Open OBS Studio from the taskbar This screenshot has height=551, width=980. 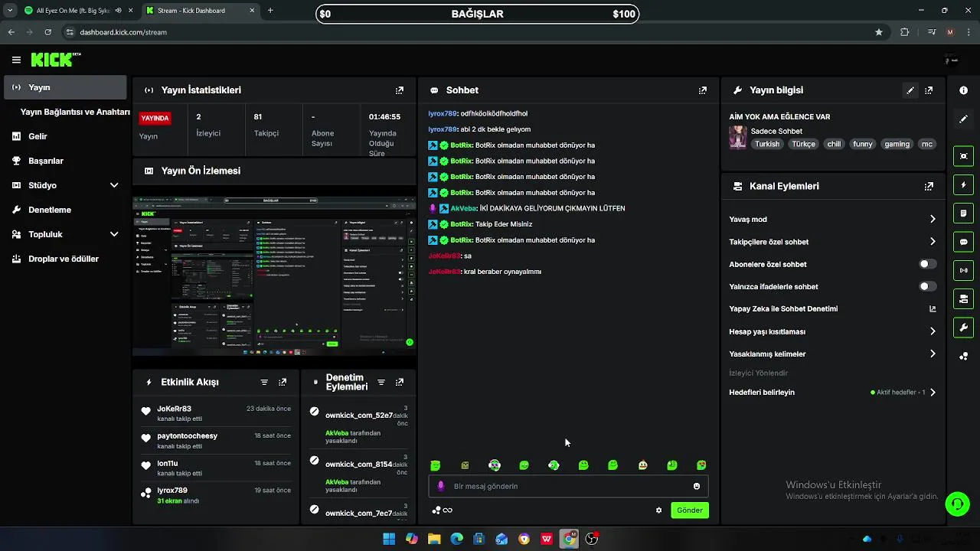click(x=591, y=539)
